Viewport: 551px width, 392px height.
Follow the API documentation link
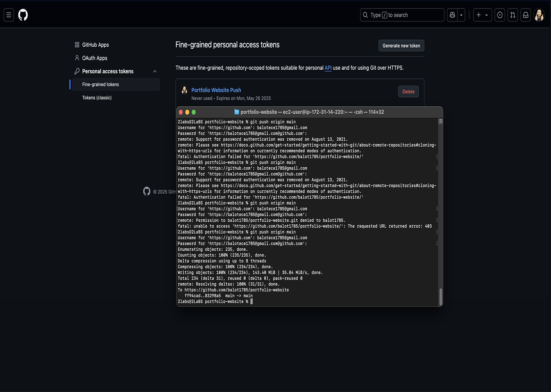click(328, 68)
